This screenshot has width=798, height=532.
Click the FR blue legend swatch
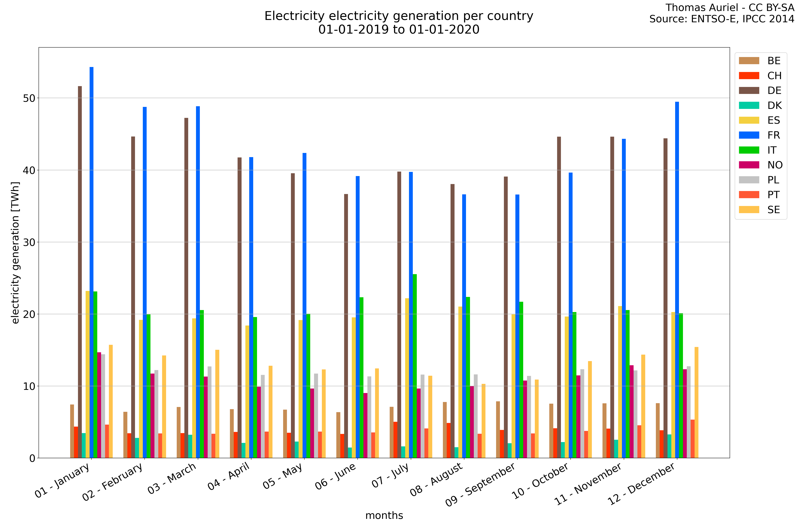(749, 135)
